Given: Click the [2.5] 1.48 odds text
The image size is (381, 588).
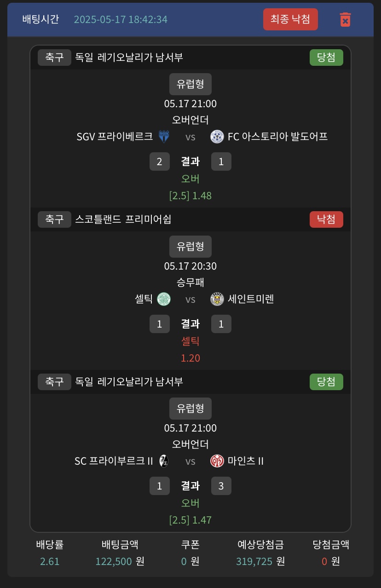Looking at the screenshot, I should coord(190,196).
